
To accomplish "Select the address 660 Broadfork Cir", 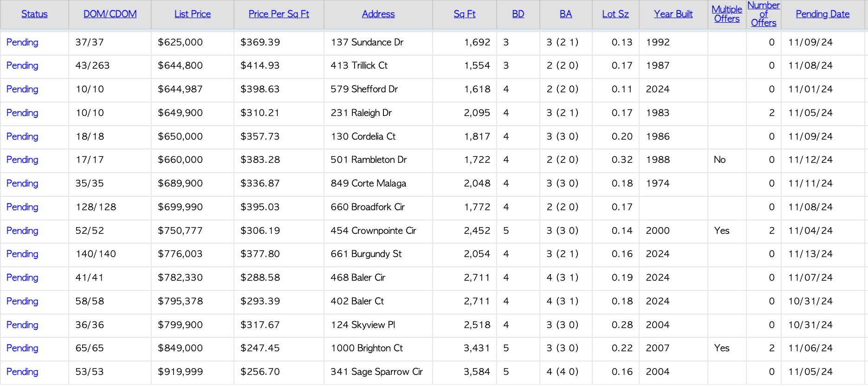I will [x=368, y=207].
